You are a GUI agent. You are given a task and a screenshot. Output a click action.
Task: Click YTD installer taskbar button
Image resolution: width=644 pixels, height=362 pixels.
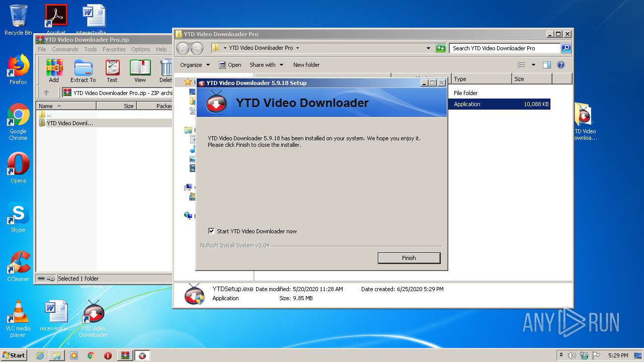142,355
